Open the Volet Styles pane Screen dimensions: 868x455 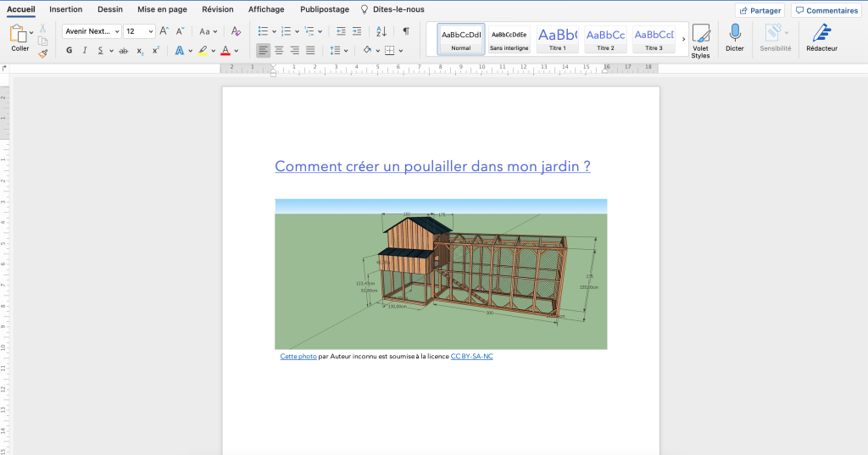[700, 34]
